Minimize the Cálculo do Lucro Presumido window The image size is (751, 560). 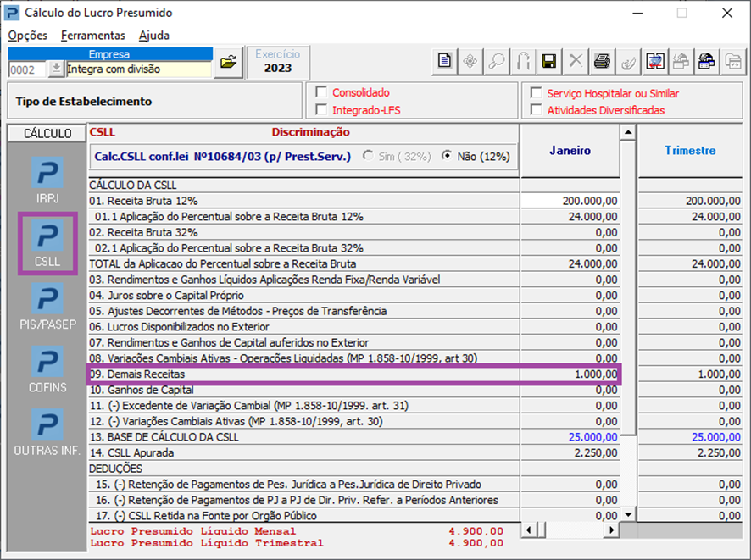(637, 13)
